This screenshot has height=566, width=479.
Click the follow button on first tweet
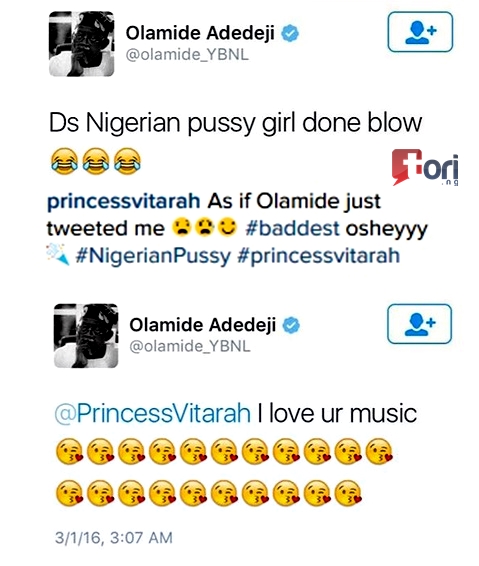pyautogui.click(x=420, y=32)
